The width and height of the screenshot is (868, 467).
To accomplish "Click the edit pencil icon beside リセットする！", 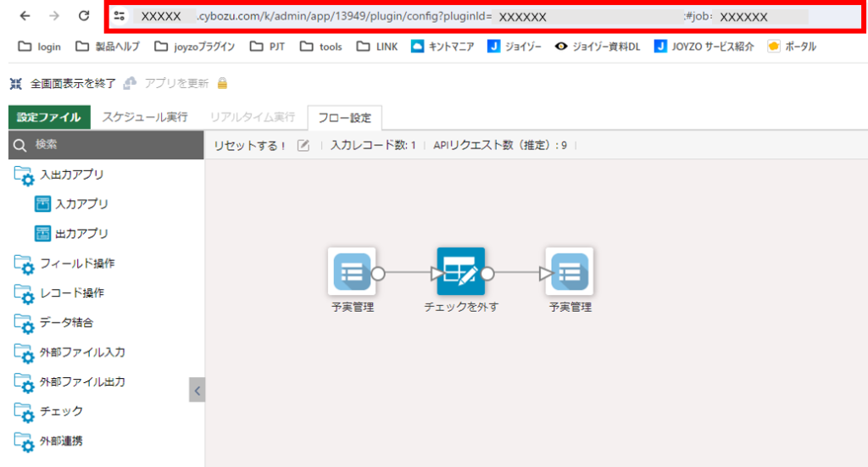I will coord(303,146).
